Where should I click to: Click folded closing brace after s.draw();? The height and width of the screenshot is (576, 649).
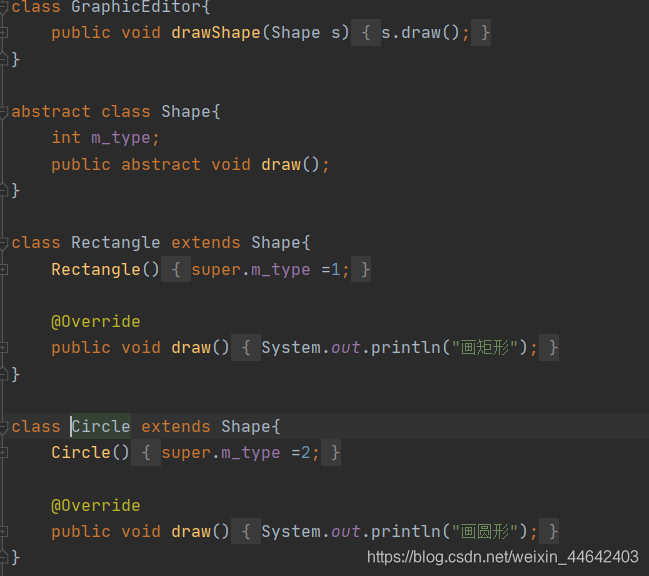tap(481, 32)
